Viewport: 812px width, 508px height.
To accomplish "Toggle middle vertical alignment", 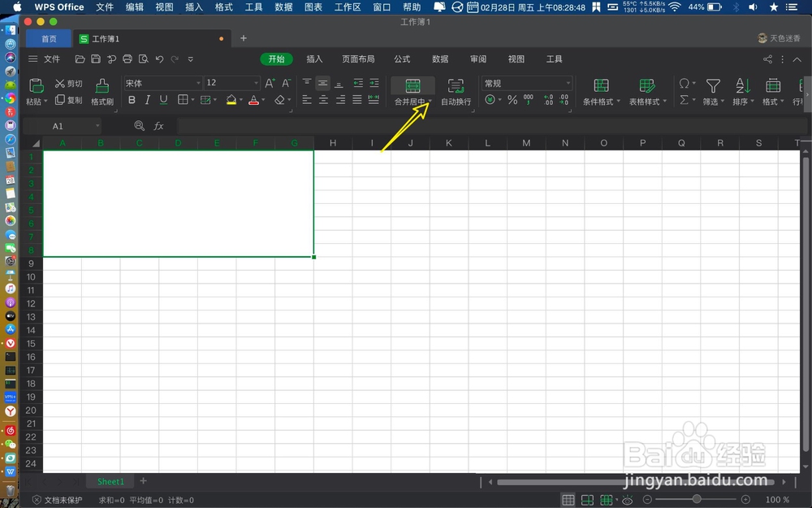I will click(322, 83).
